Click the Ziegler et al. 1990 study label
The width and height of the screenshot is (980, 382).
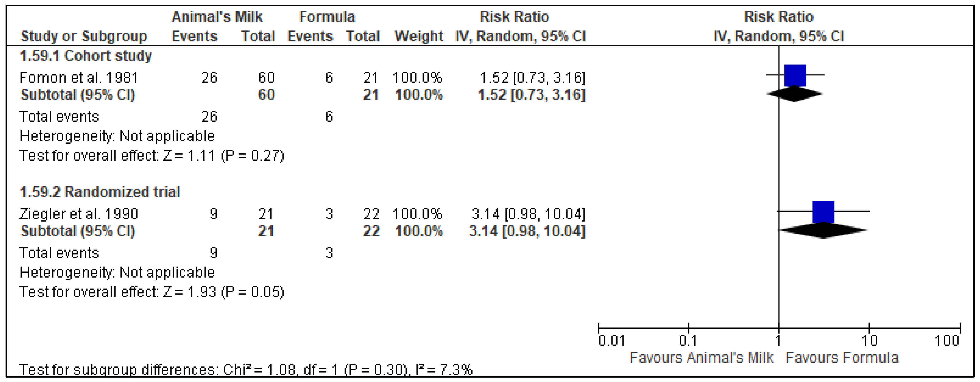pos(79,214)
